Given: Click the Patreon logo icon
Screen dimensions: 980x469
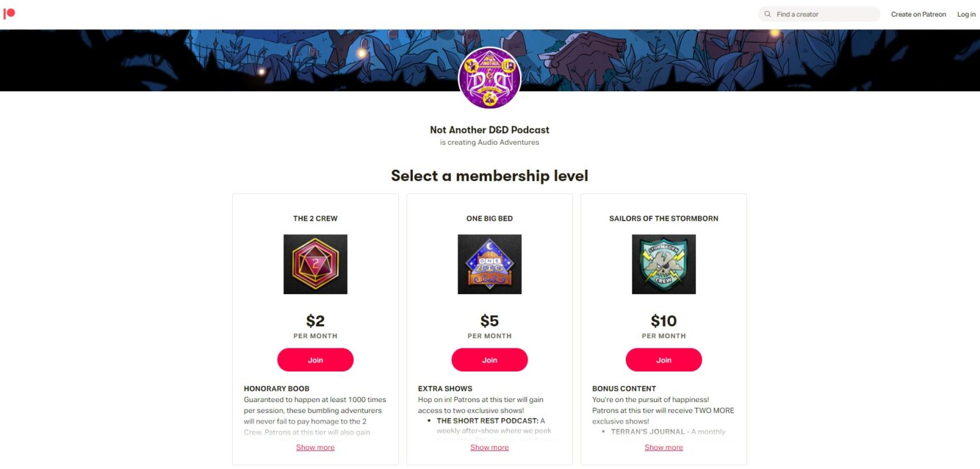Looking at the screenshot, I should click(x=9, y=13).
